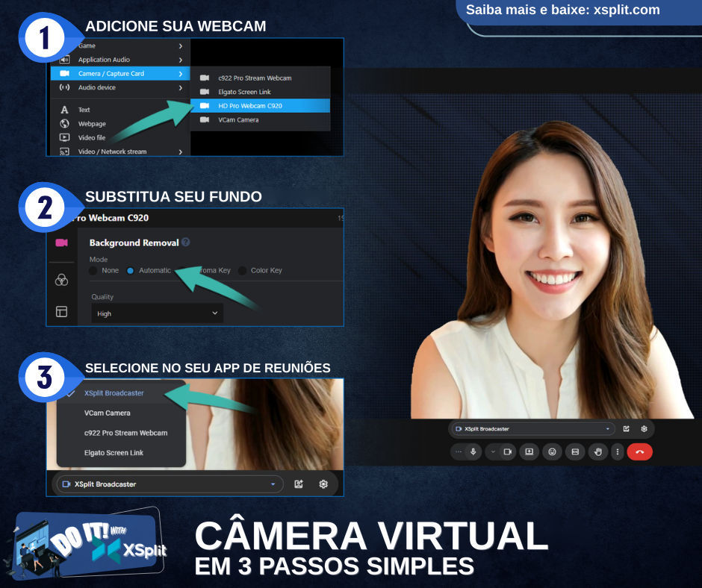The width and height of the screenshot is (702, 588).
Task: Click the checkmark beside XSplit Broadcaster
Action: click(71, 394)
